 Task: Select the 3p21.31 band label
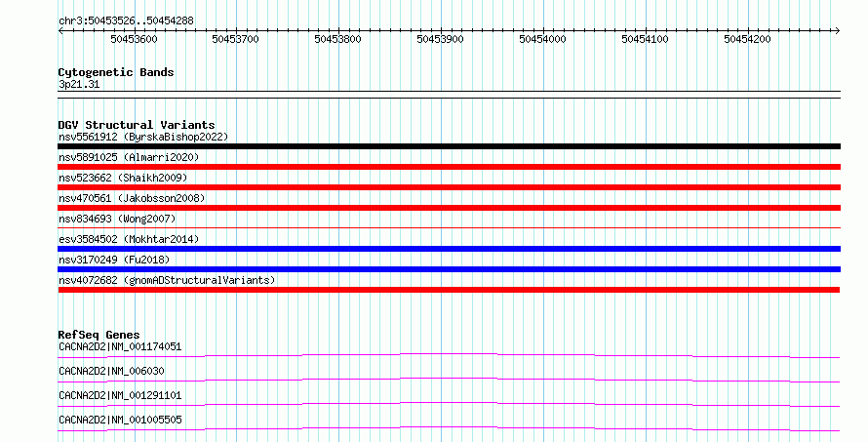click(79, 84)
